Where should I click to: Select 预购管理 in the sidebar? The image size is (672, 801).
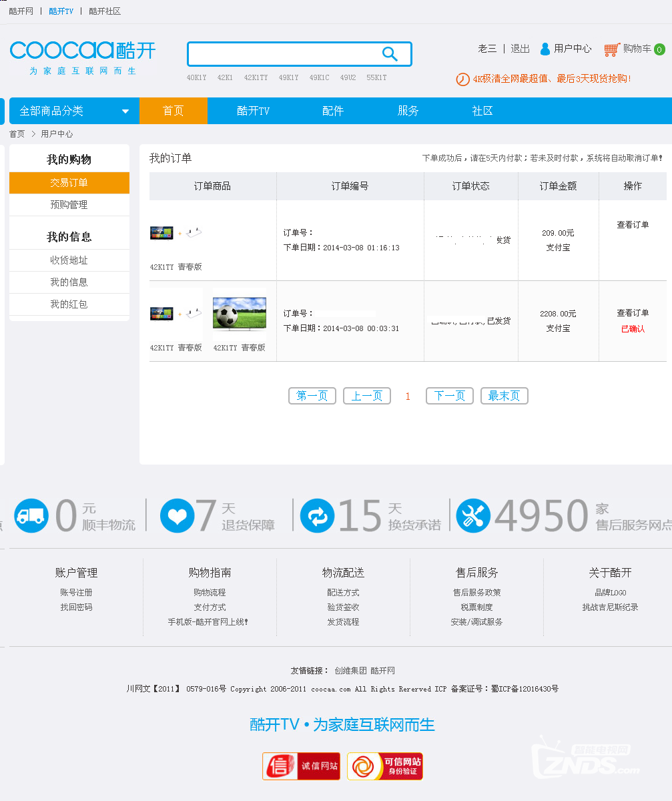click(69, 205)
